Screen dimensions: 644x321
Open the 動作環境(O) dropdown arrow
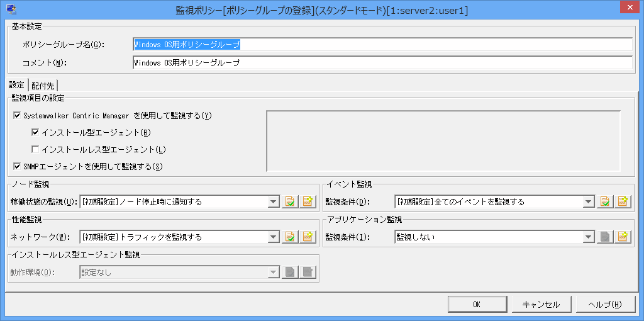click(x=274, y=272)
